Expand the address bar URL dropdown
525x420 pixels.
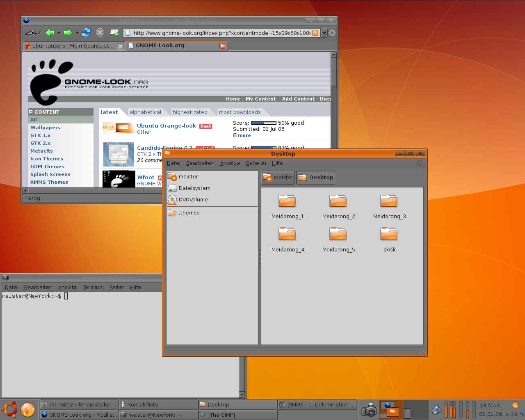[324, 33]
